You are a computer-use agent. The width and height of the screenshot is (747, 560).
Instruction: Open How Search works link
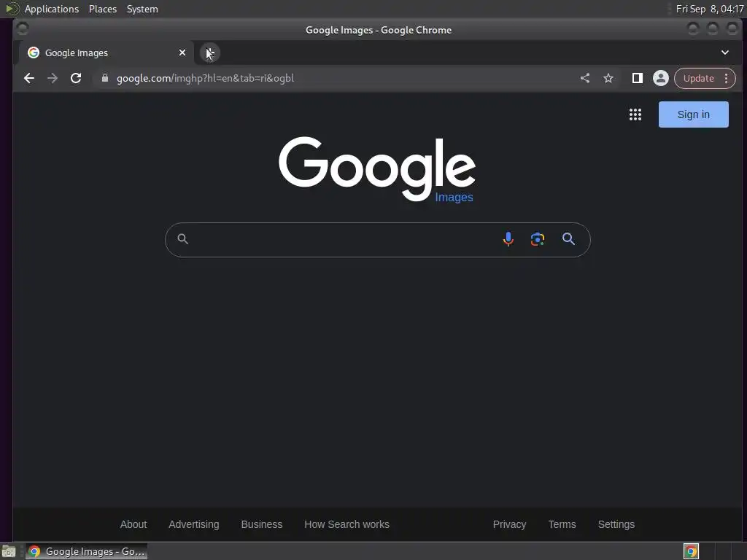pos(347,524)
